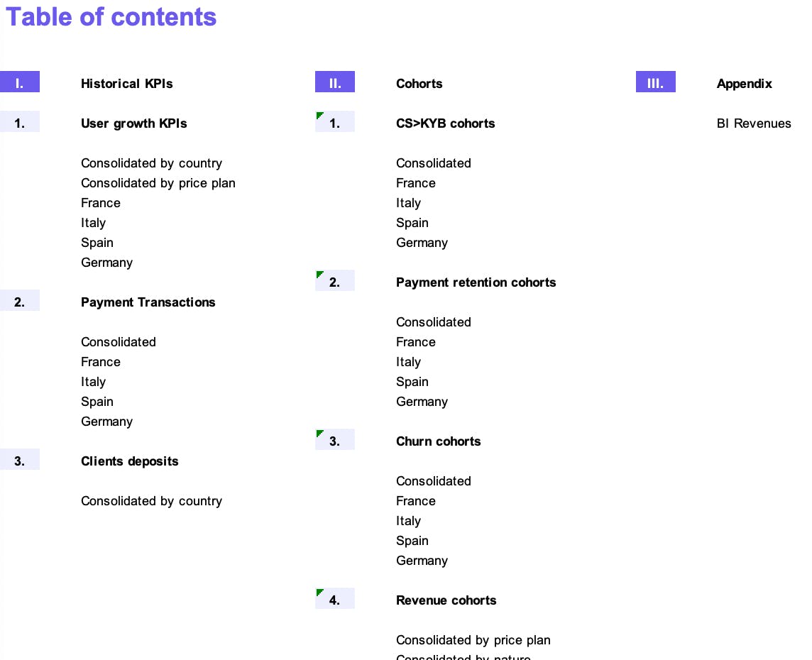Select number 4 cell beside Revenue cohorts
This screenshot has width=812, height=660.
(334, 598)
